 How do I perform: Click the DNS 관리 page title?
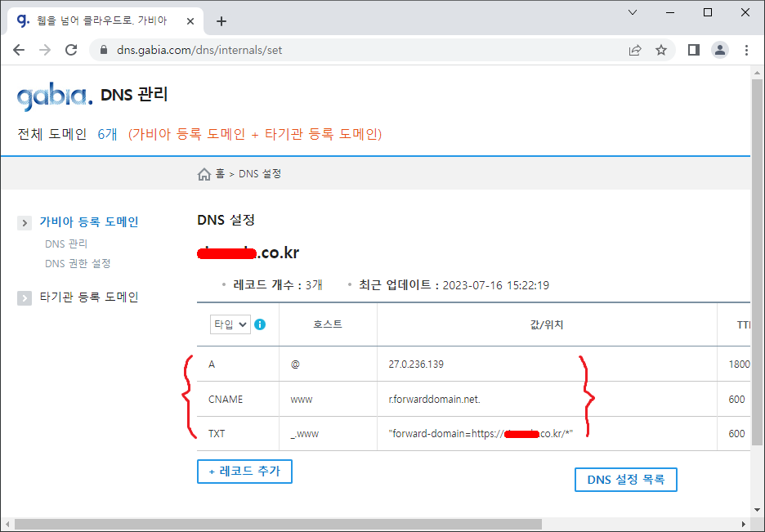pyautogui.click(x=134, y=95)
